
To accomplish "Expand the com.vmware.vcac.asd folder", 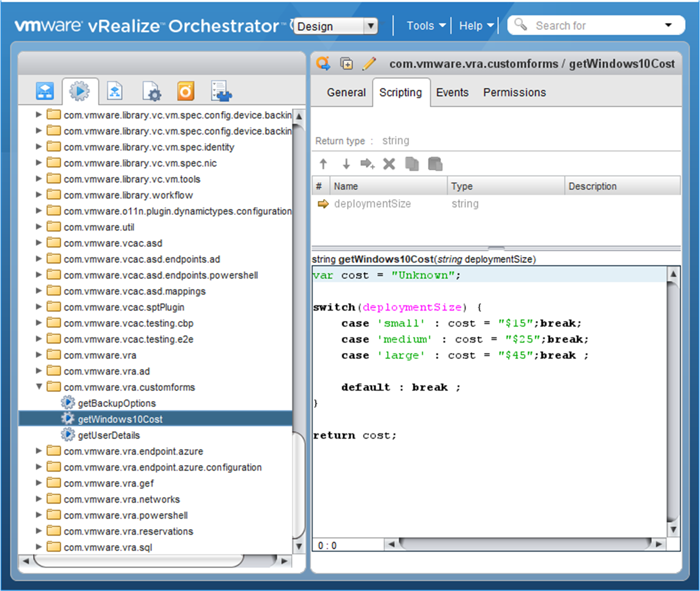I will pyautogui.click(x=38, y=243).
